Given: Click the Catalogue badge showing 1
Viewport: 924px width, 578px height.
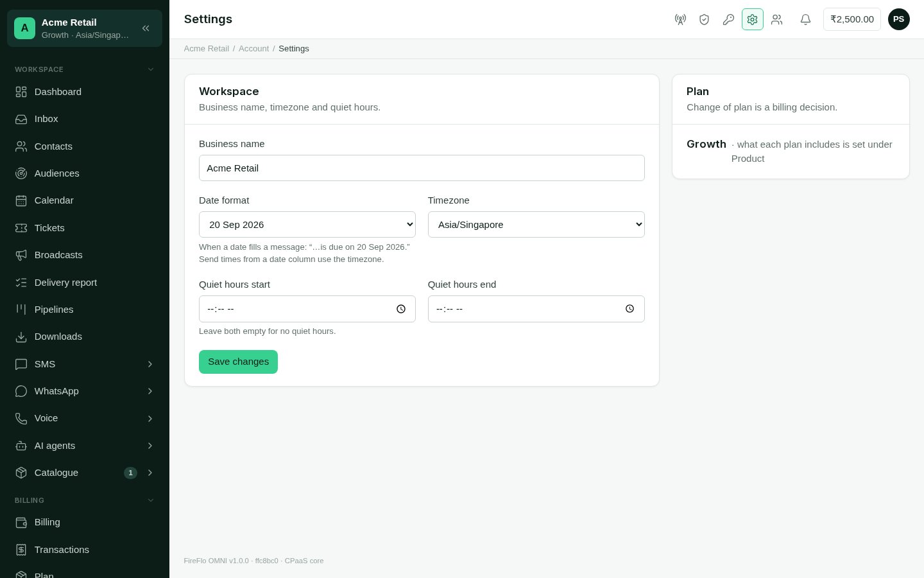Looking at the screenshot, I should [x=130, y=473].
